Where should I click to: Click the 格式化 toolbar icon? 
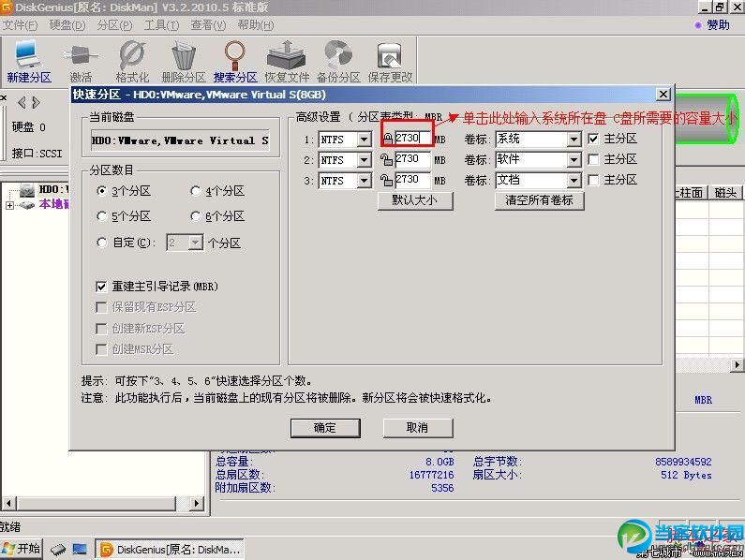click(x=132, y=61)
